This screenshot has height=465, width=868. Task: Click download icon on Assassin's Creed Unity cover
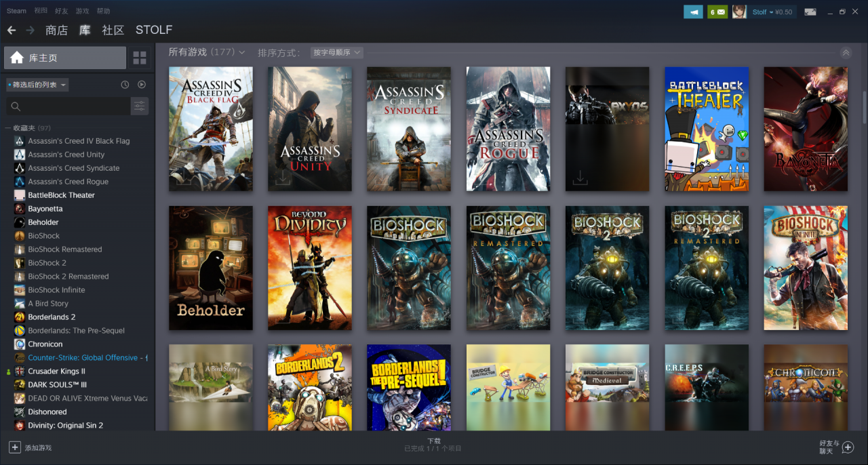tap(282, 178)
